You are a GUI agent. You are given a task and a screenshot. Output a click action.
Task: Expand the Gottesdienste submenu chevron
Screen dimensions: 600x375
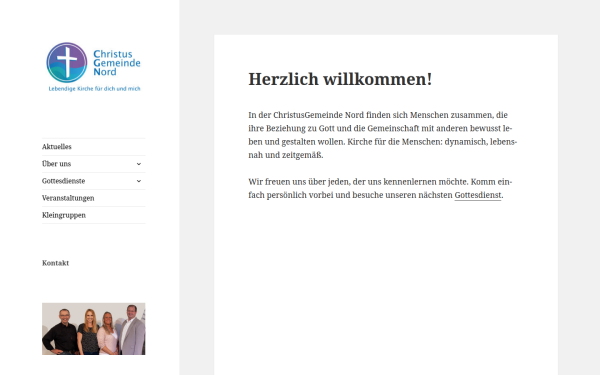coord(139,181)
